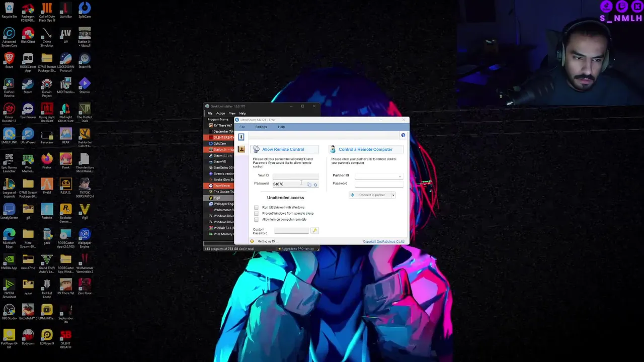Select the UltraViewer desktop shortcut

pos(28,136)
